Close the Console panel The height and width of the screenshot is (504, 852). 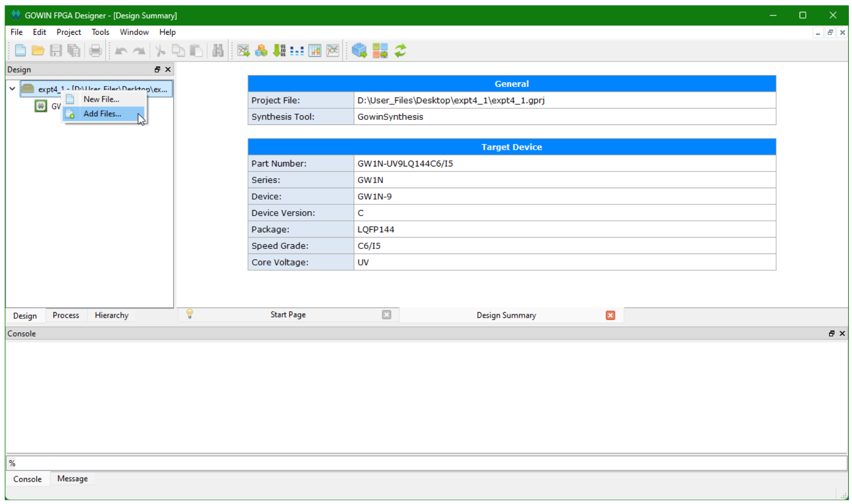(842, 333)
